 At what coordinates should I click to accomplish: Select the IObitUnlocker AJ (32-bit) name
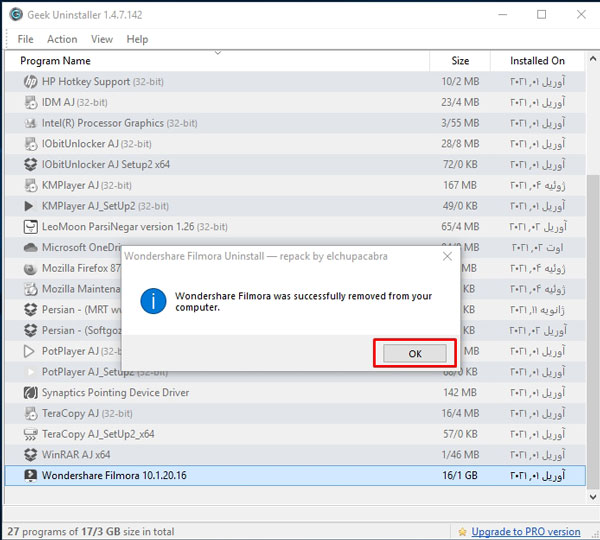click(x=96, y=144)
